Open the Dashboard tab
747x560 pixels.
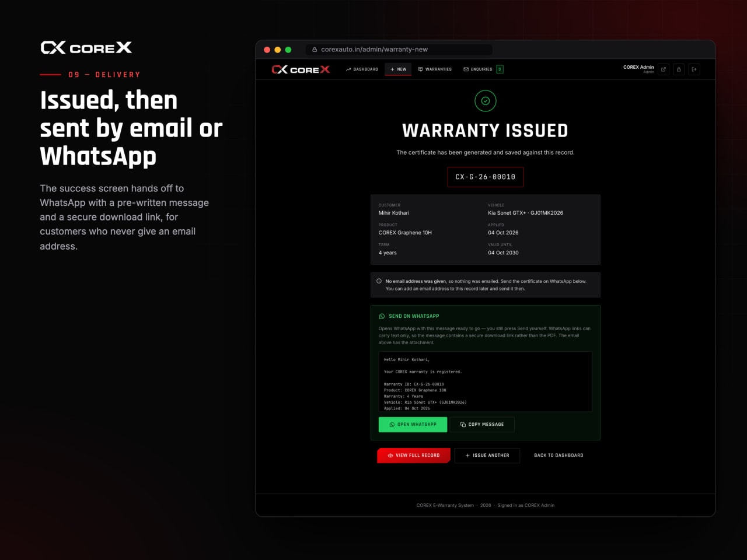362,69
